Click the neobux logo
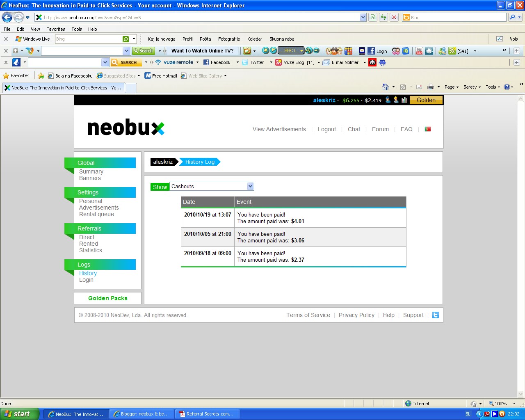Screen dimensions: 525x420 [x=125, y=128]
